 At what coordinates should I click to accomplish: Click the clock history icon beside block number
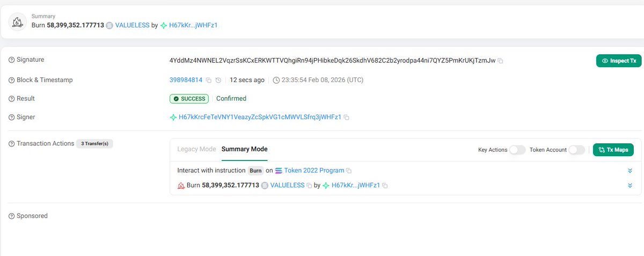click(x=218, y=80)
